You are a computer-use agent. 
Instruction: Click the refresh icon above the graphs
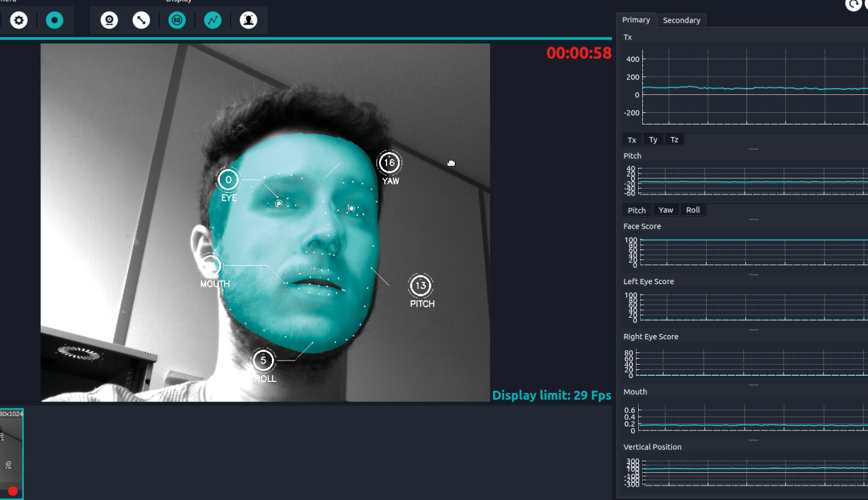tap(853, 5)
